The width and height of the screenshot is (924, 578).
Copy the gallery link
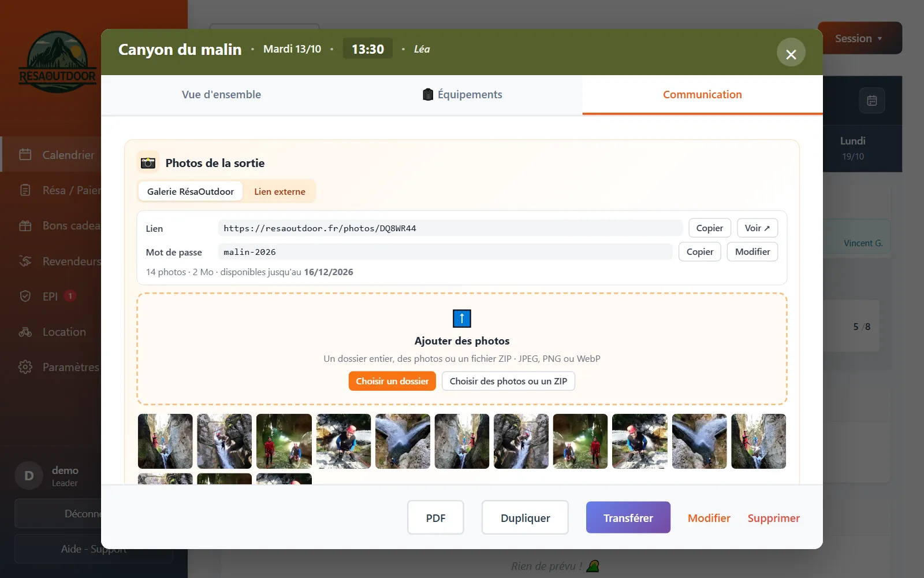click(710, 228)
